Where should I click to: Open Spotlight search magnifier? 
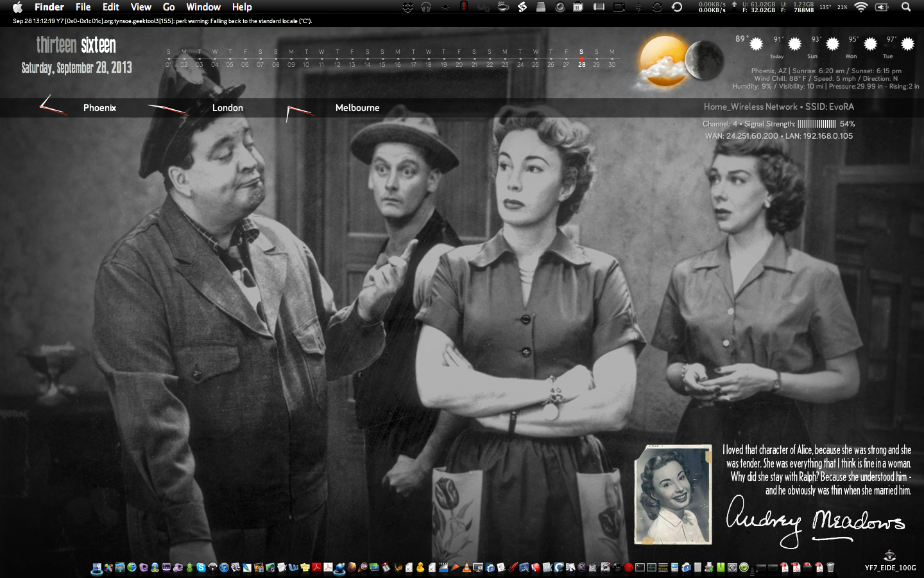[906, 7]
